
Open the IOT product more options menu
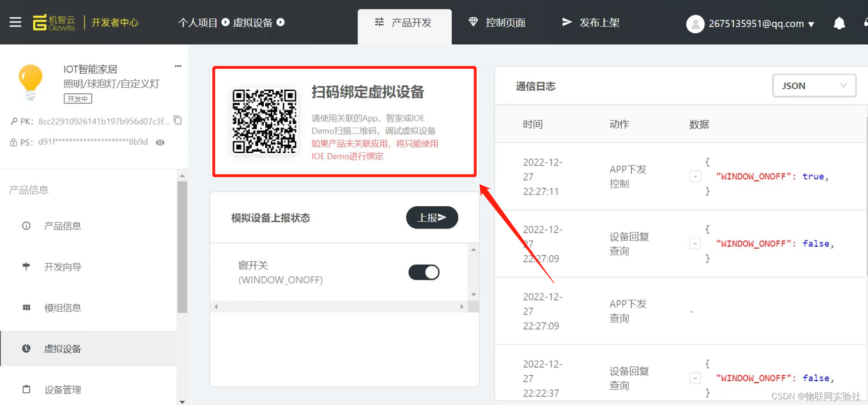pyautogui.click(x=178, y=66)
